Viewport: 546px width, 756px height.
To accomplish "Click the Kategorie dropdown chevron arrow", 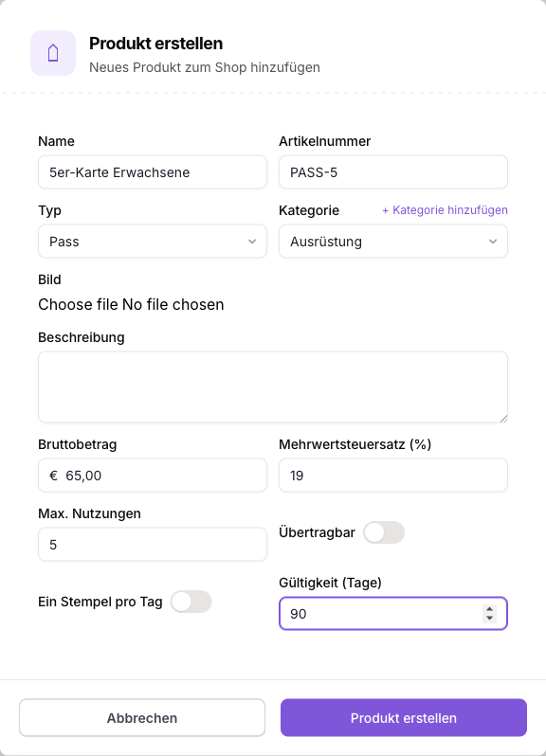I will coord(493,242).
